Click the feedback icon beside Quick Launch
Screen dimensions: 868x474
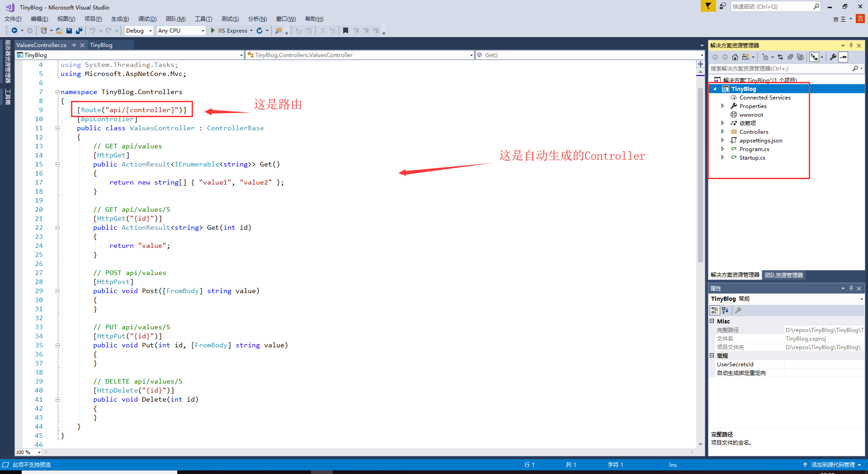tap(723, 6)
